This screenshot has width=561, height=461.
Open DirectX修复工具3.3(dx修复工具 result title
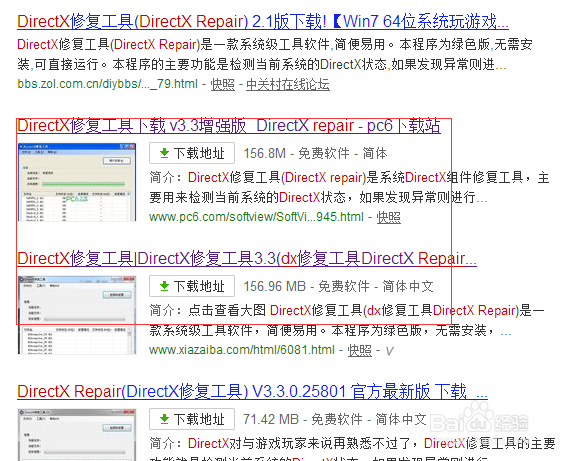point(247,258)
